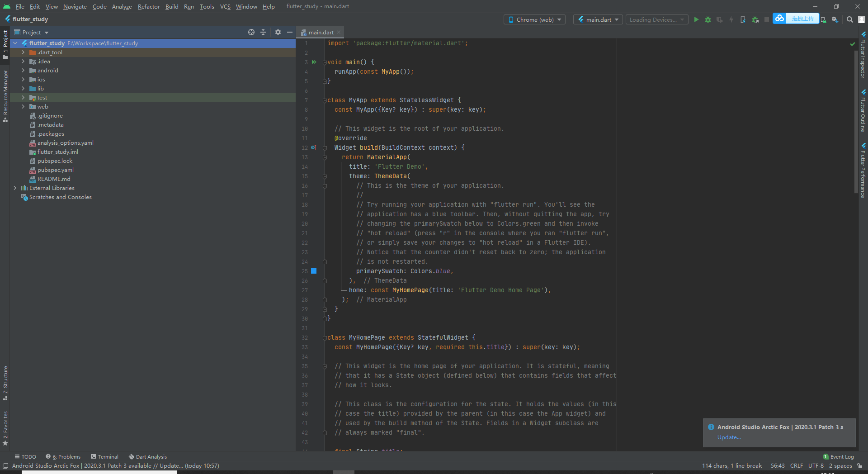Run the app with green play button
Screen dimensions: 868x474
[696, 19]
